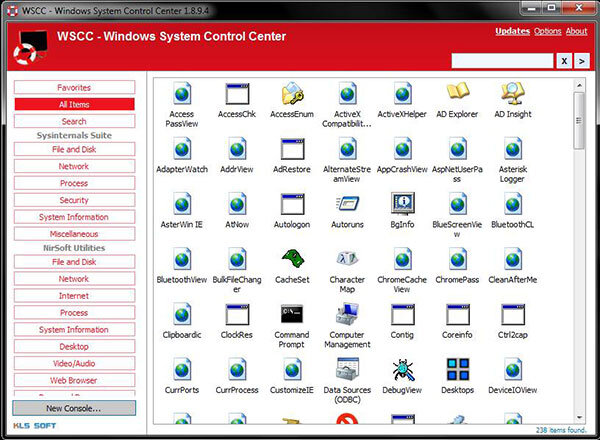600x440 pixels.
Task: Launch AD Insight magnifier icon
Action: (x=513, y=93)
